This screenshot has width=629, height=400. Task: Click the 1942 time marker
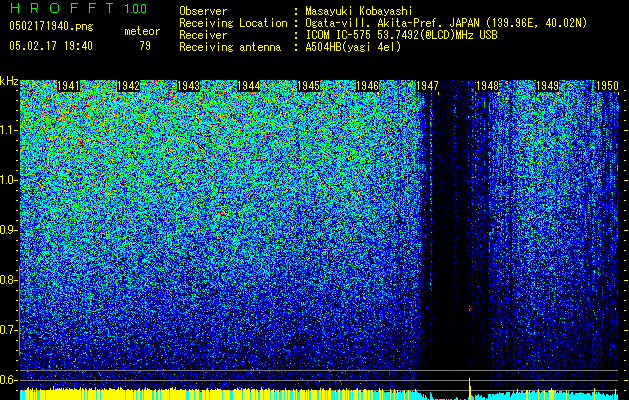pos(128,86)
